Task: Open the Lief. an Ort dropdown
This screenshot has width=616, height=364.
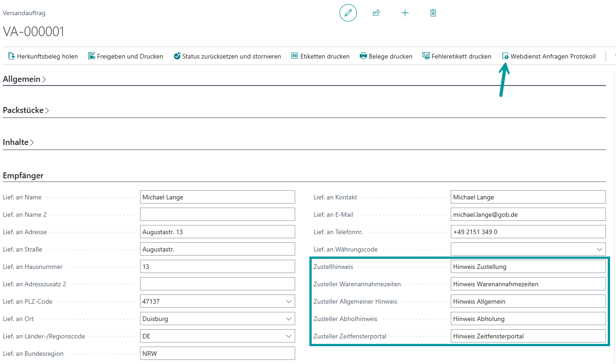Action: click(x=289, y=319)
